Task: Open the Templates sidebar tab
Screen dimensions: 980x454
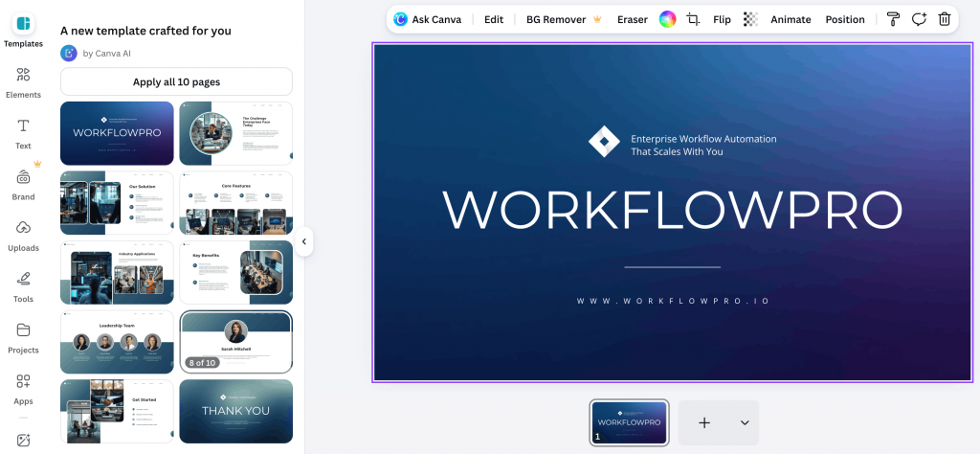Action: [23, 31]
